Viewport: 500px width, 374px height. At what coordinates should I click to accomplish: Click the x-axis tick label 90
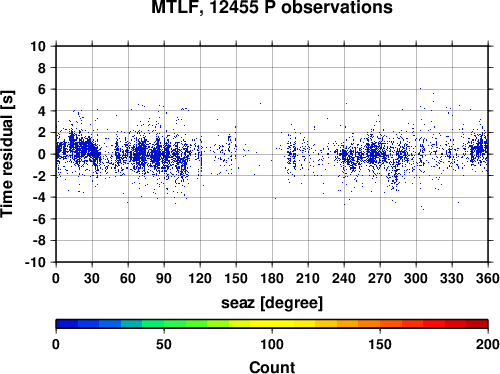pyautogui.click(x=164, y=278)
